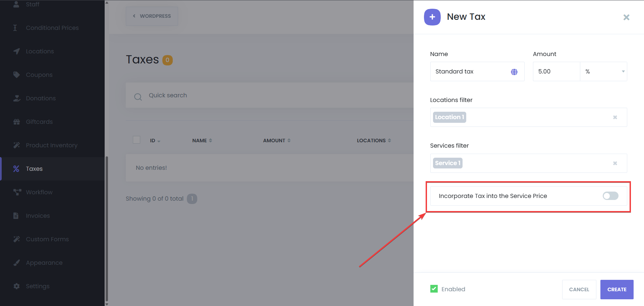The width and height of the screenshot is (644, 306).
Task: Click 'Showing 0 of 0 total' text
Action: click(155, 199)
